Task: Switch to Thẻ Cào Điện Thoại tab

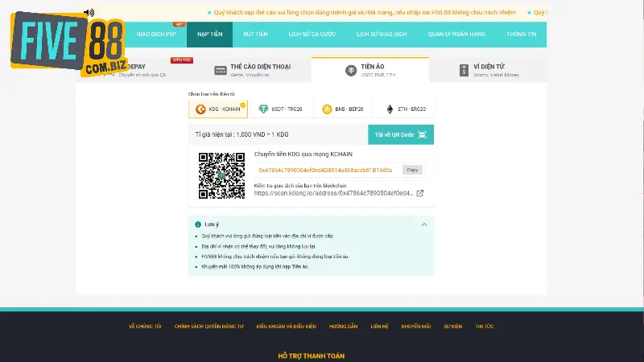Action: click(252, 70)
